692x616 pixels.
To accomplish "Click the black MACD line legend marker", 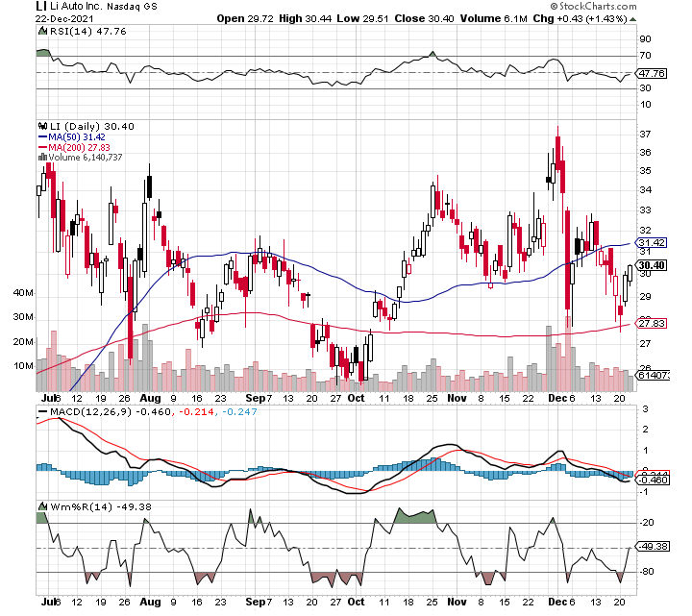I will click(x=43, y=411).
